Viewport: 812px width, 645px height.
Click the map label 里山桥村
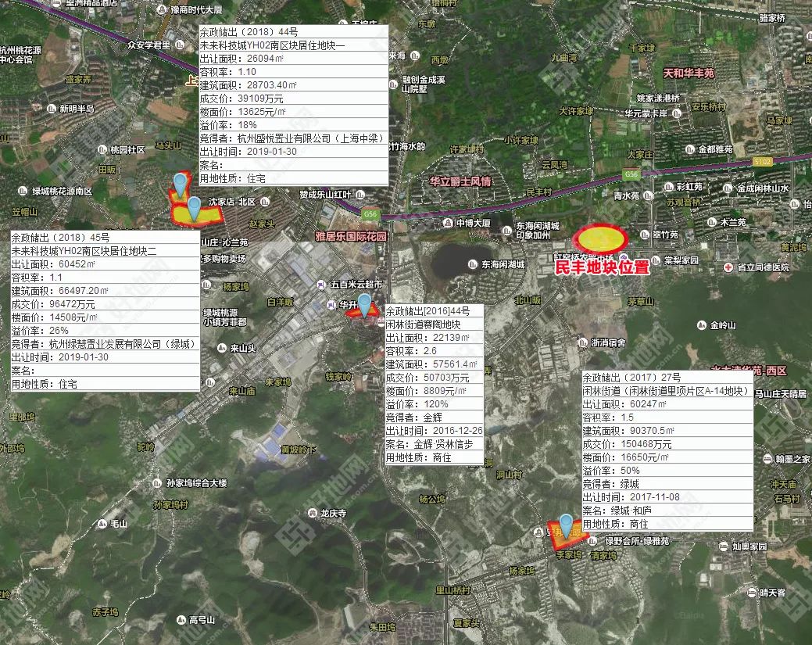pos(453,590)
